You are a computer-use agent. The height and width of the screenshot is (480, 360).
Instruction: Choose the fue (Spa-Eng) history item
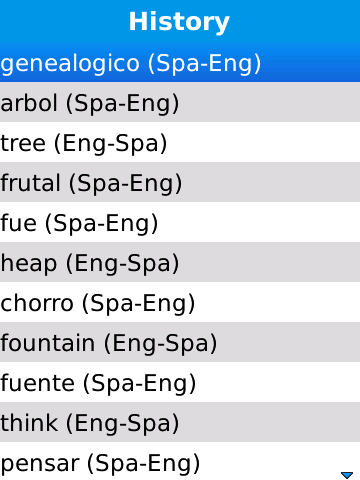180,222
